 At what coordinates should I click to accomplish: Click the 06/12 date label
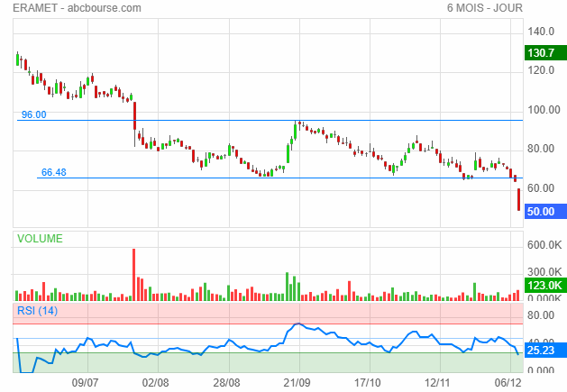click(x=508, y=383)
